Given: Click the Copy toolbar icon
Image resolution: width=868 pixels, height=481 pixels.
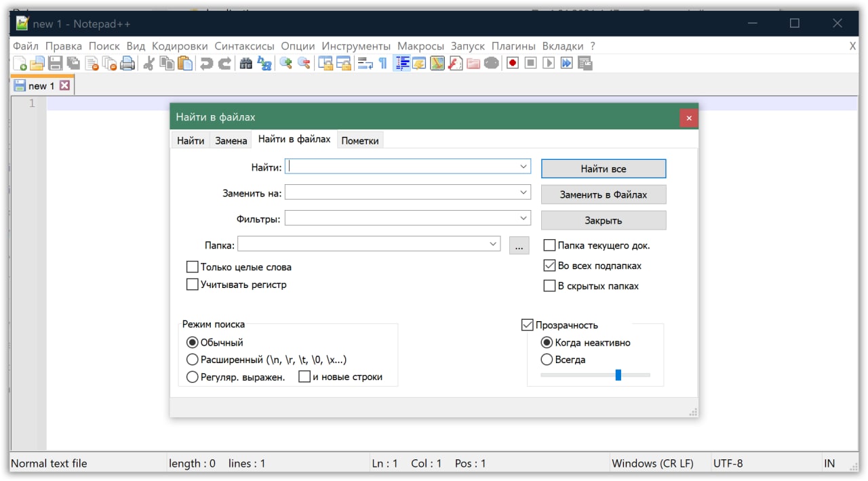Looking at the screenshot, I should pos(167,64).
